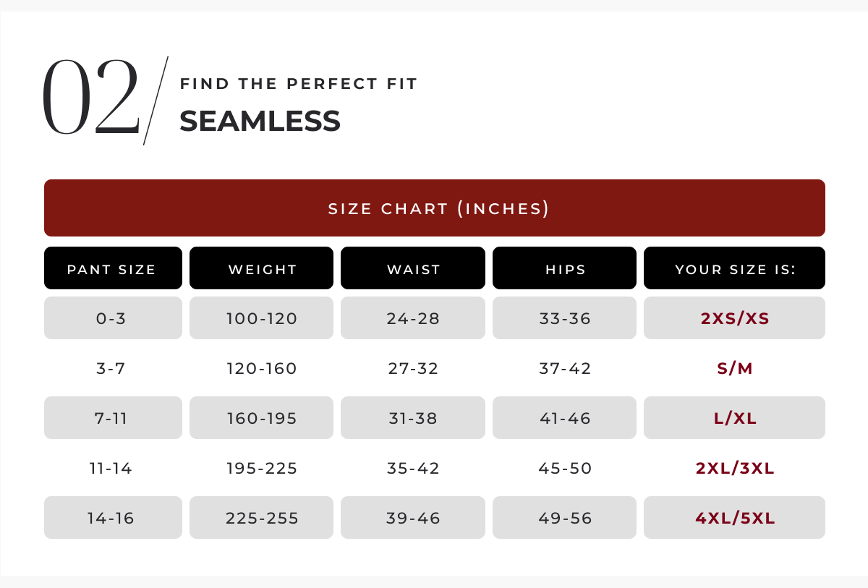
Task: Click hips 45-50 cell
Action: click(x=565, y=468)
